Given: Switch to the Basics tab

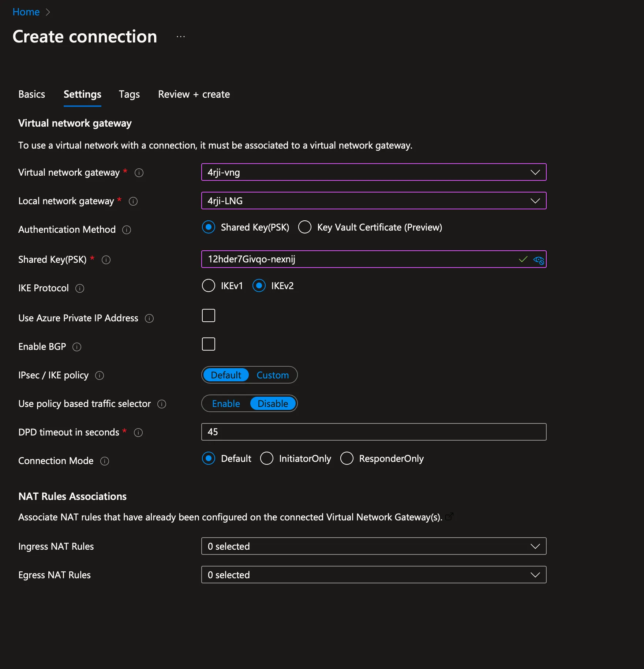Looking at the screenshot, I should coord(32,94).
